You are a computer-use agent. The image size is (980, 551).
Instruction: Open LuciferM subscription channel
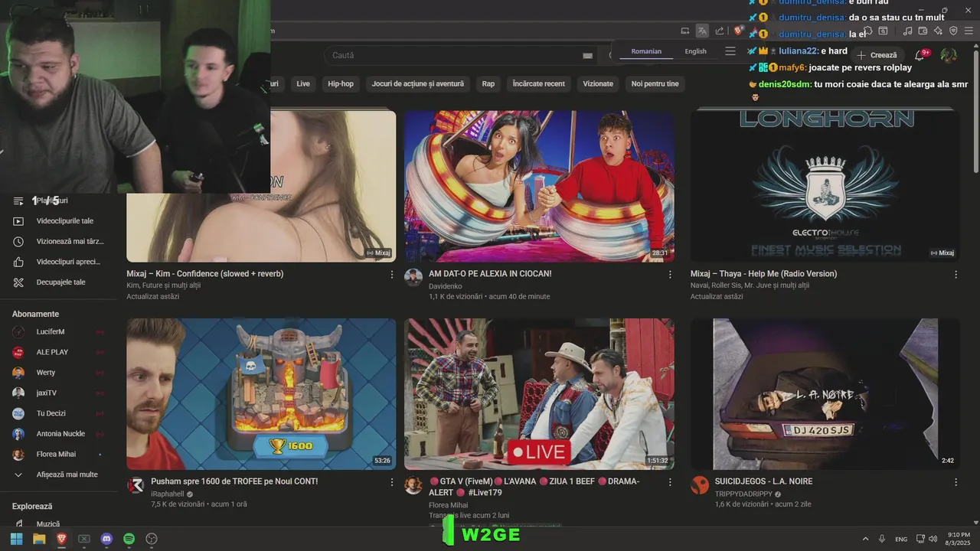click(58, 332)
